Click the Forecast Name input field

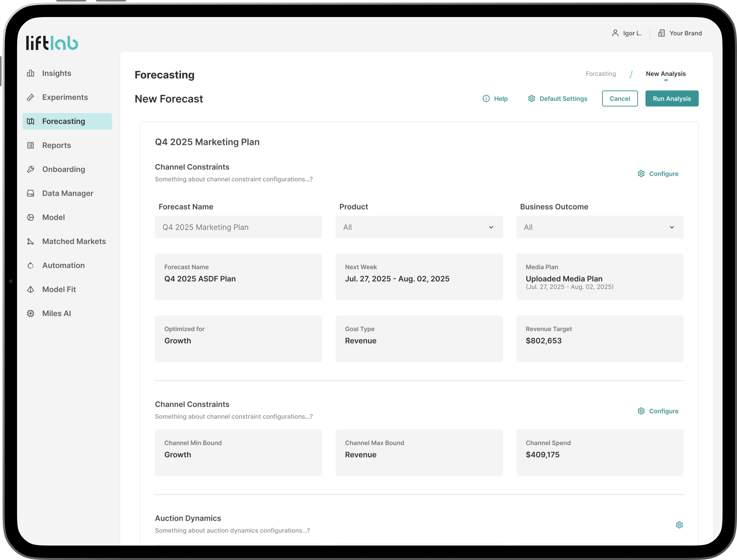pos(238,227)
